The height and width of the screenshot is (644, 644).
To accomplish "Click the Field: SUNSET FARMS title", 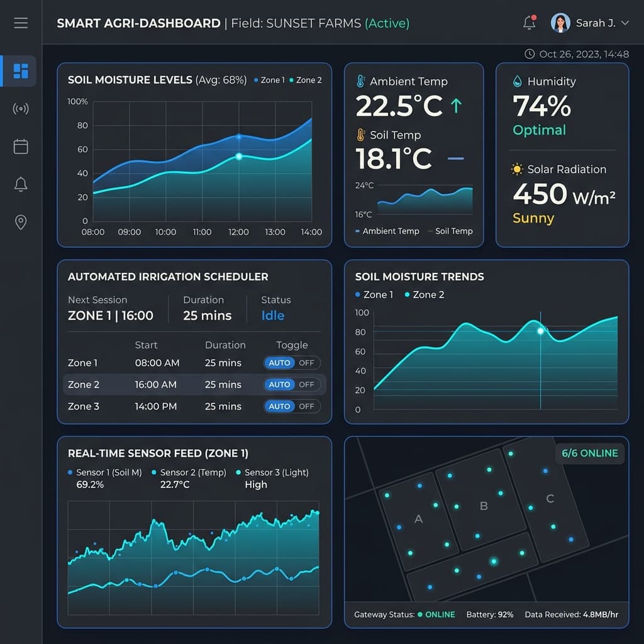I will click(x=296, y=23).
